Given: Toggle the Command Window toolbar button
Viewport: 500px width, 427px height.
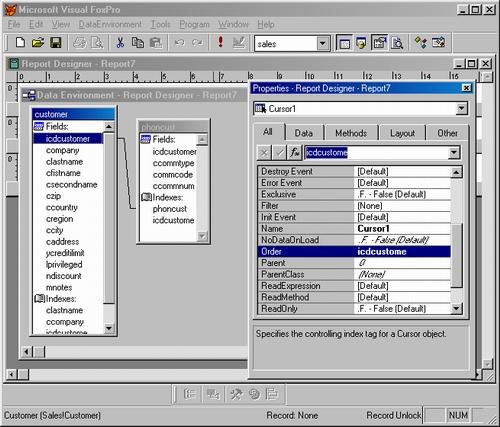Looking at the screenshot, I should [344, 43].
